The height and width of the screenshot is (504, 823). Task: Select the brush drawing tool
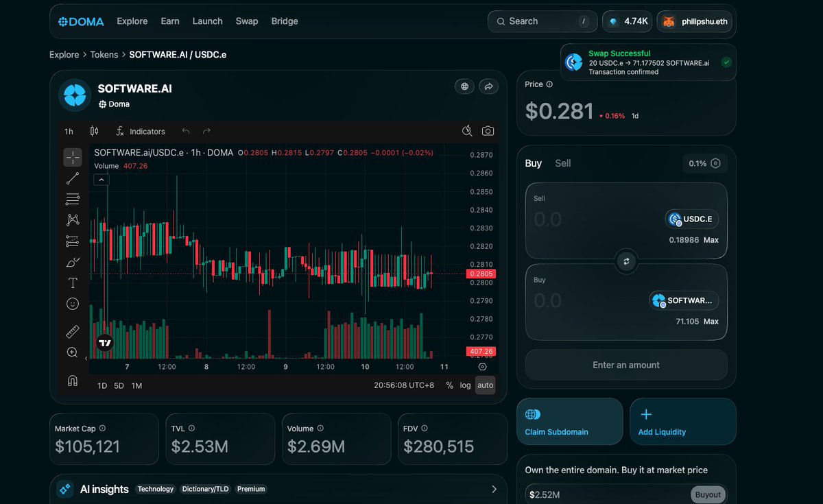73,262
